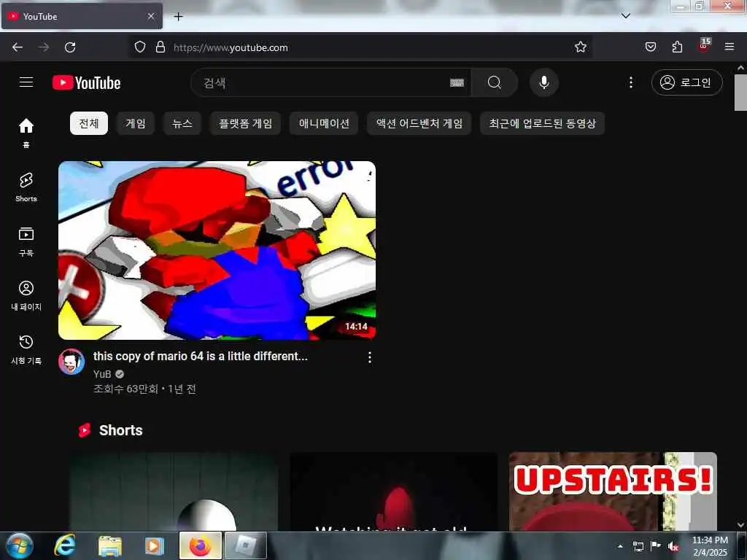Viewport: 747px width, 560px height.
Task: Open the tracking protection shield icon
Action: coord(139,47)
